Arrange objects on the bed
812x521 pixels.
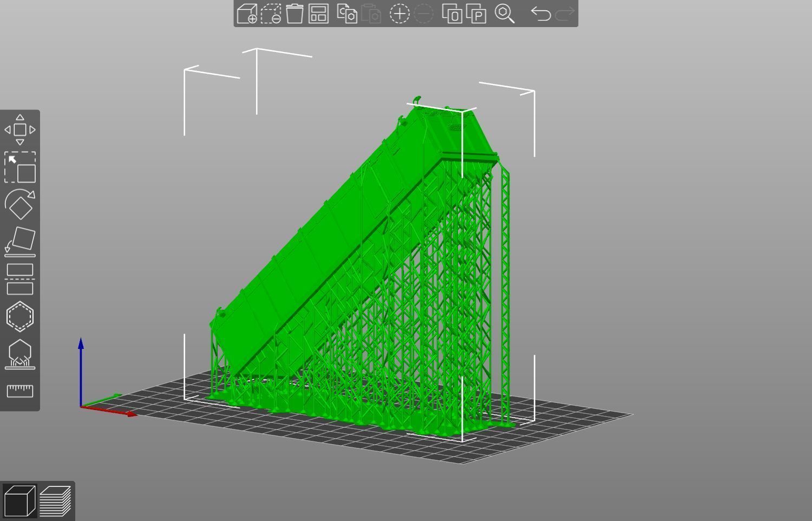click(318, 14)
